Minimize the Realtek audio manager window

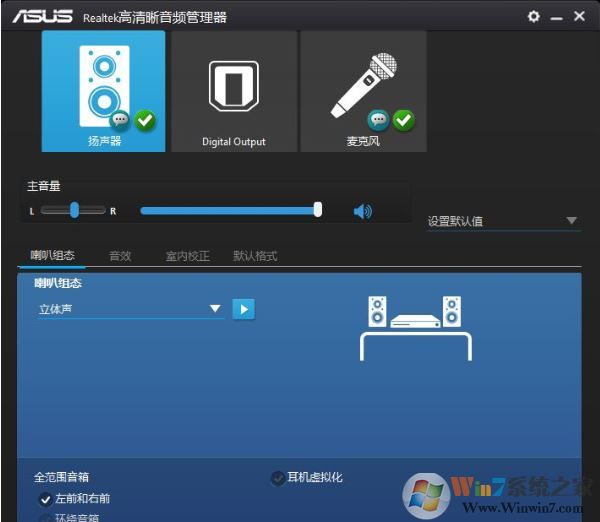[556, 18]
